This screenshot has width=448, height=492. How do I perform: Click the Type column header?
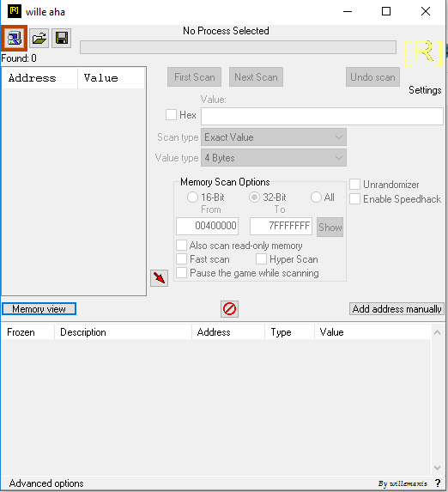[289, 332]
